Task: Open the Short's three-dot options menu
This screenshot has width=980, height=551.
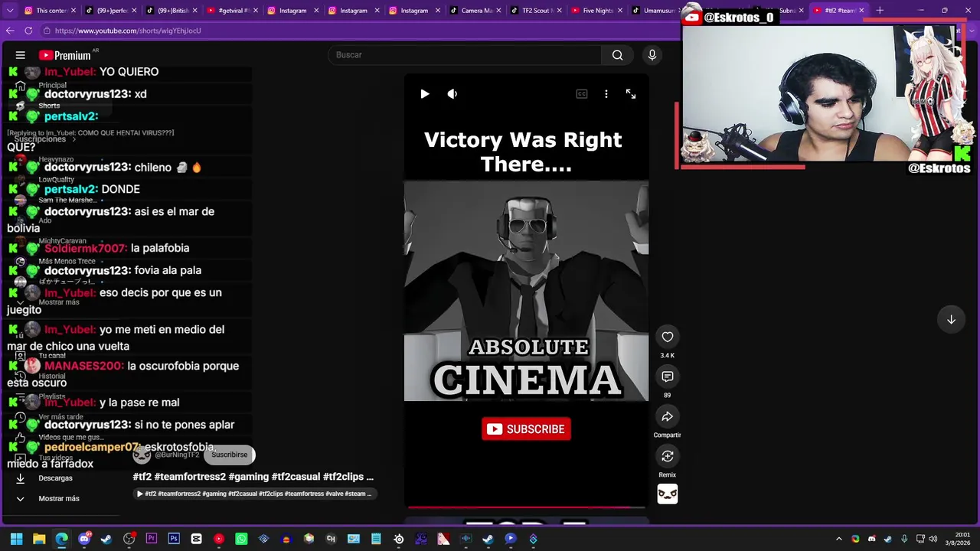Action: pyautogui.click(x=606, y=94)
